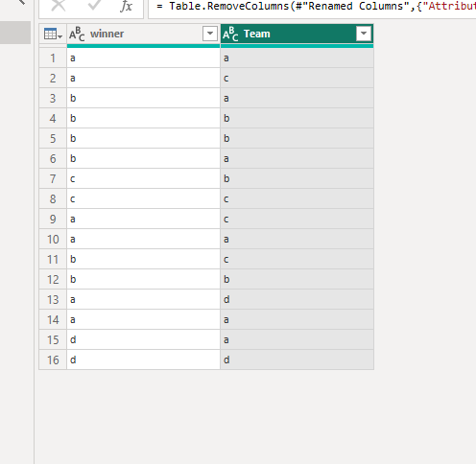
Task: Open the winner column filter dropdown
Action: tap(210, 34)
